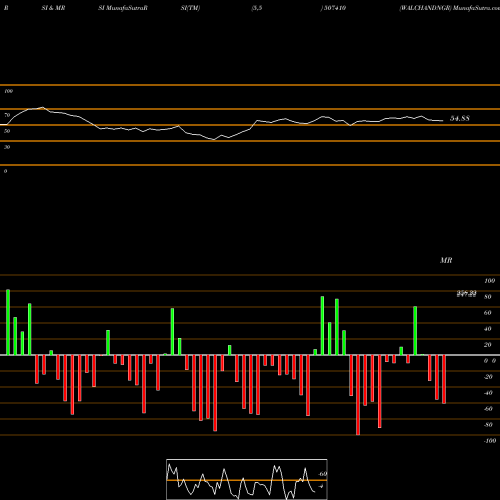Click the MR panel title label
This screenshot has width=500, height=500.
click(446, 260)
